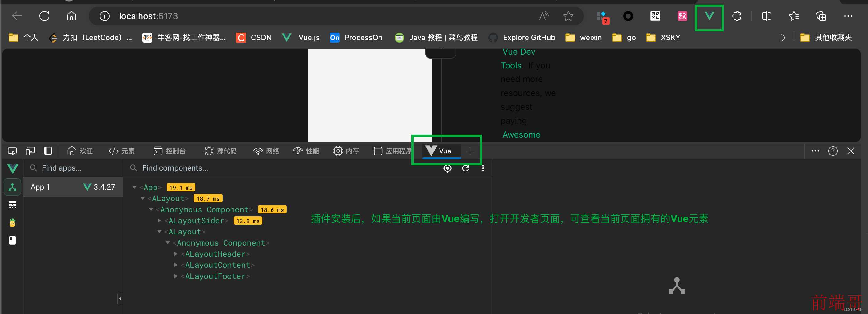Open the white bookmark sidebar icon
868x314 pixels.
point(12,240)
